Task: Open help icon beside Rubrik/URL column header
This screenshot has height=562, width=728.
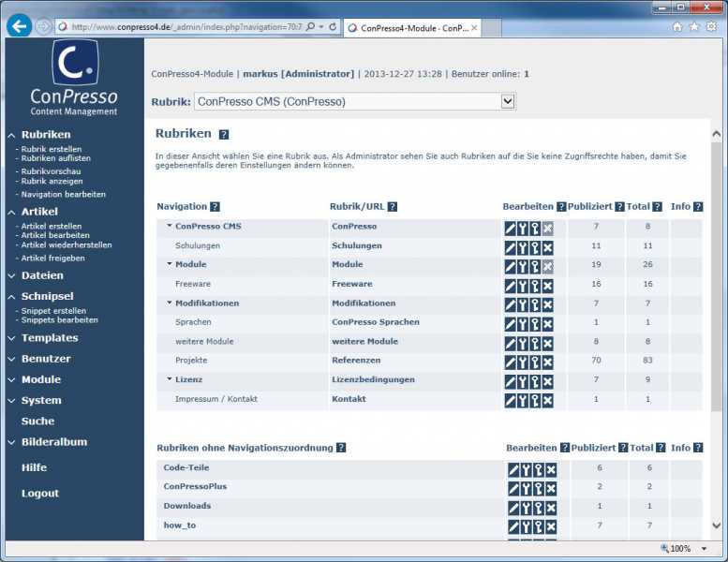Action: tap(393, 206)
